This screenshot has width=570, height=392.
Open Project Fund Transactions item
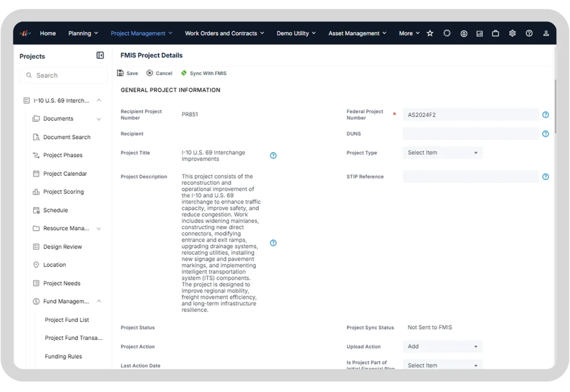pyautogui.click(x=73, y=338)
